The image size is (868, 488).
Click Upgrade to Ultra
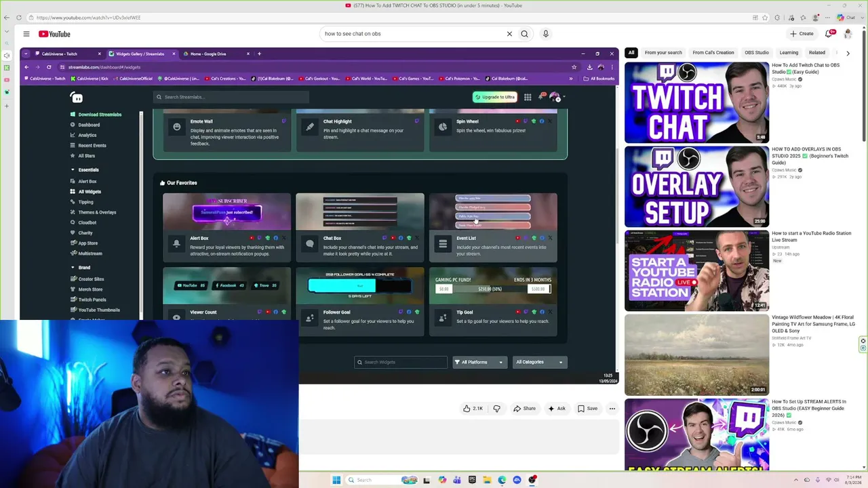494,97
